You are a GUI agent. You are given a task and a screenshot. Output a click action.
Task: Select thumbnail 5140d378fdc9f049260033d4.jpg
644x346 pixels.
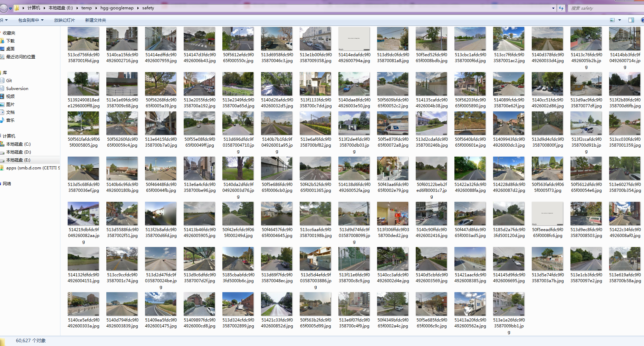547,39
